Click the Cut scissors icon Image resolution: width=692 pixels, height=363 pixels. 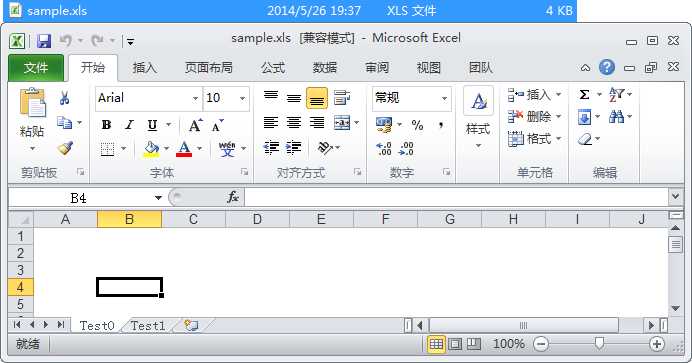[x=64, y=97]
